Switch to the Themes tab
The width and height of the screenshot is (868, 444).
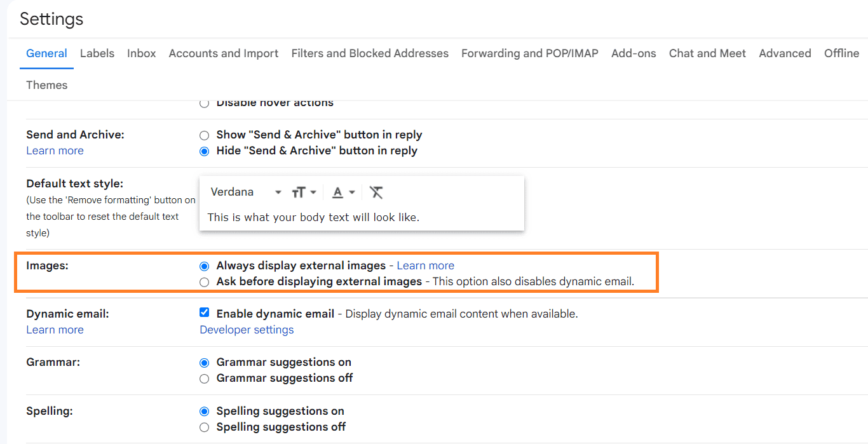(x=46, y=84)
